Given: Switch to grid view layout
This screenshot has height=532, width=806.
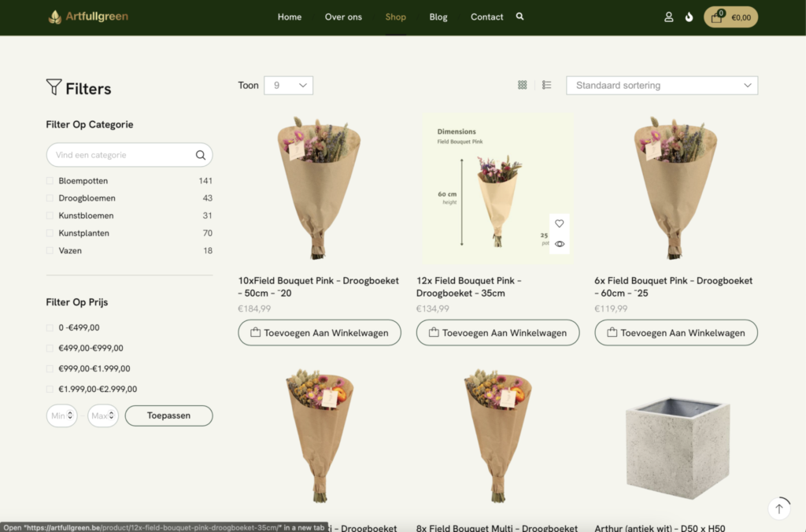Looking at the screenshot, I should (x=523, y=85).
